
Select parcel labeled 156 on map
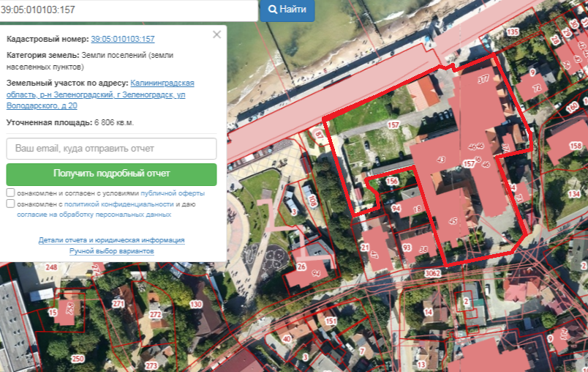(391, 182)
